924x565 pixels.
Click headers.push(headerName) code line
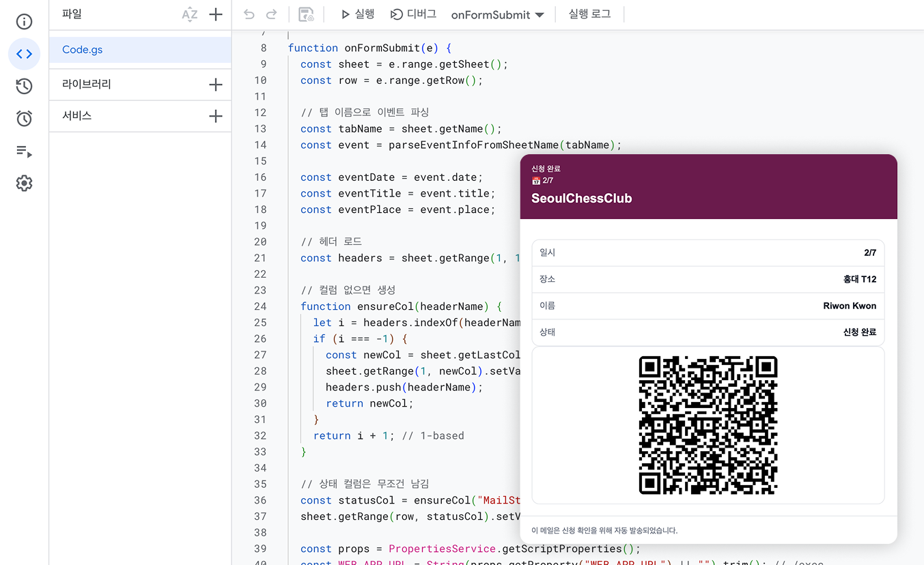coord(404,388)
